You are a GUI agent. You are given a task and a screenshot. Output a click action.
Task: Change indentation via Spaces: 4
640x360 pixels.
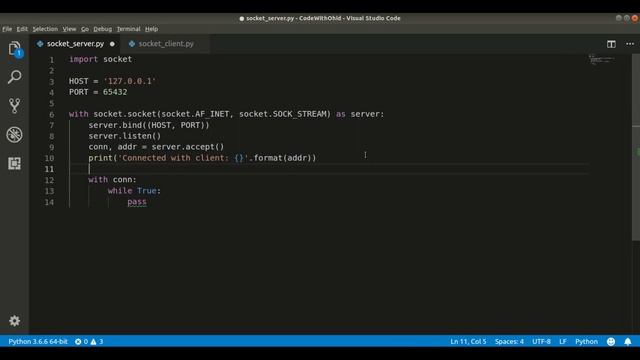509,342
